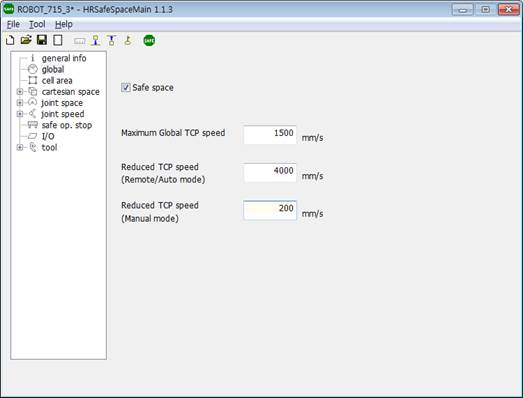Minimize the HRSafeSpaceMain window
Viewport: 523px width, 398px height.
[462, 10]
